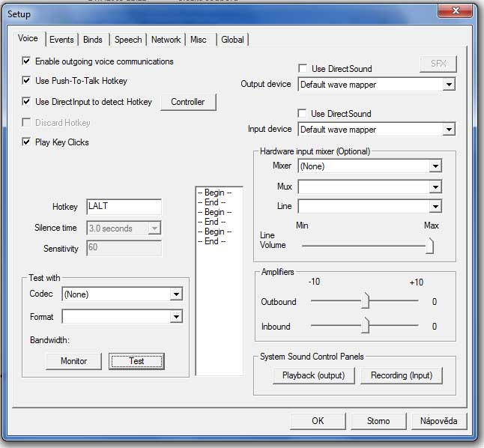Open the Binds tab
Screen dimensions: 484x448
[94, 40]
